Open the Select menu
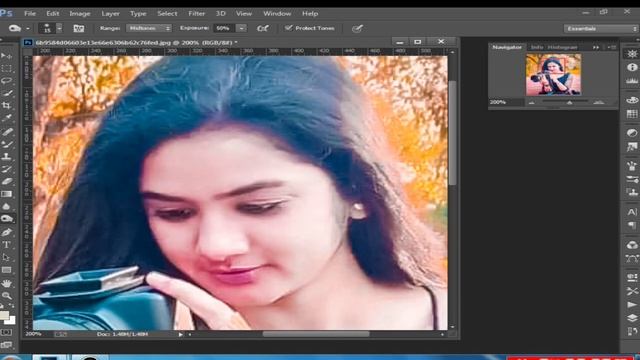640x360 pixels. coord(167,13)
